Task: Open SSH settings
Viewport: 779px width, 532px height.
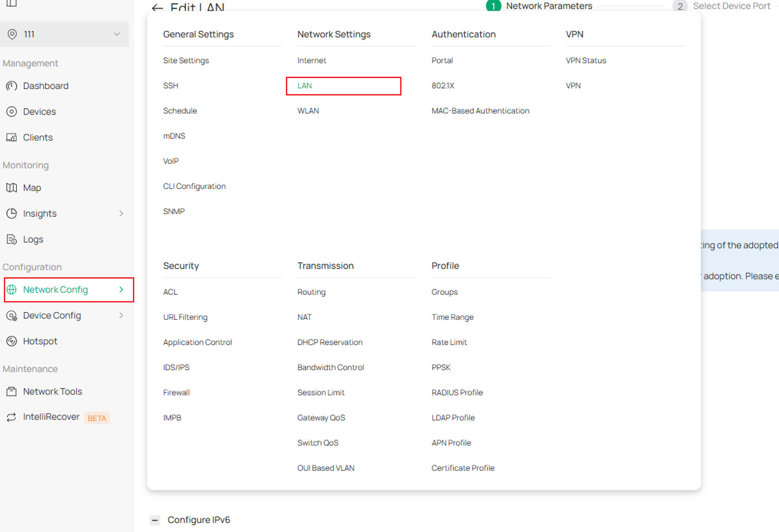Action: (171, 85)
